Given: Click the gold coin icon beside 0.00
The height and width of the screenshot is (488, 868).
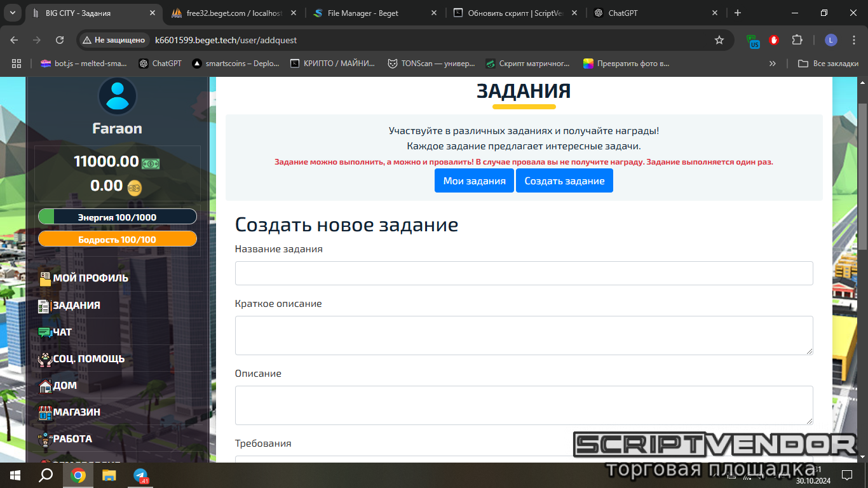Looking at the screenshot, I should pos(135,187).
